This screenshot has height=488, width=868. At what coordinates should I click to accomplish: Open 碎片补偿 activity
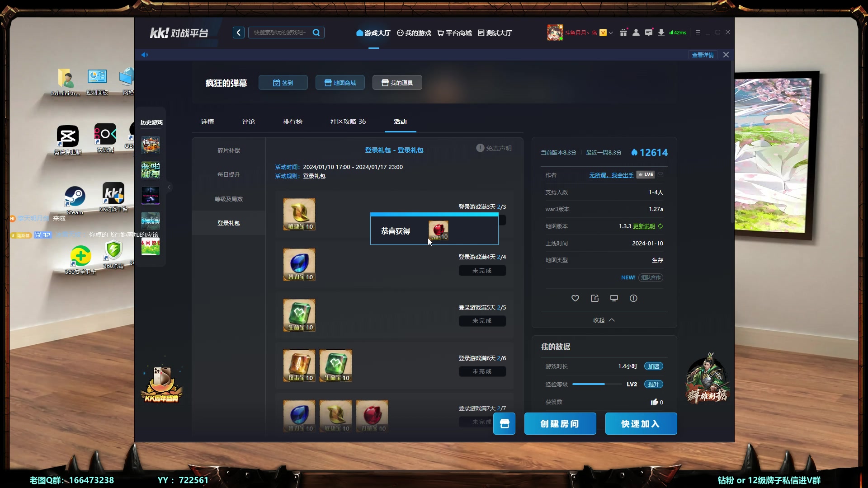point(229,150)
